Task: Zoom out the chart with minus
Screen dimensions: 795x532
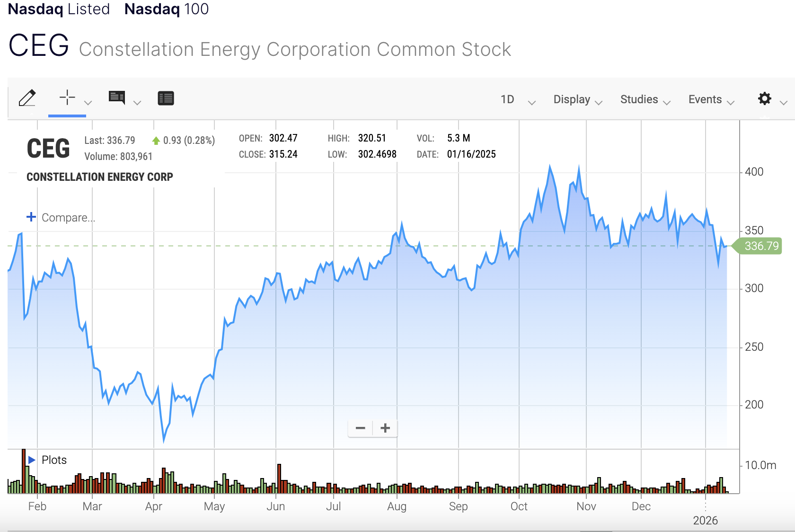Action: point(361,428)
